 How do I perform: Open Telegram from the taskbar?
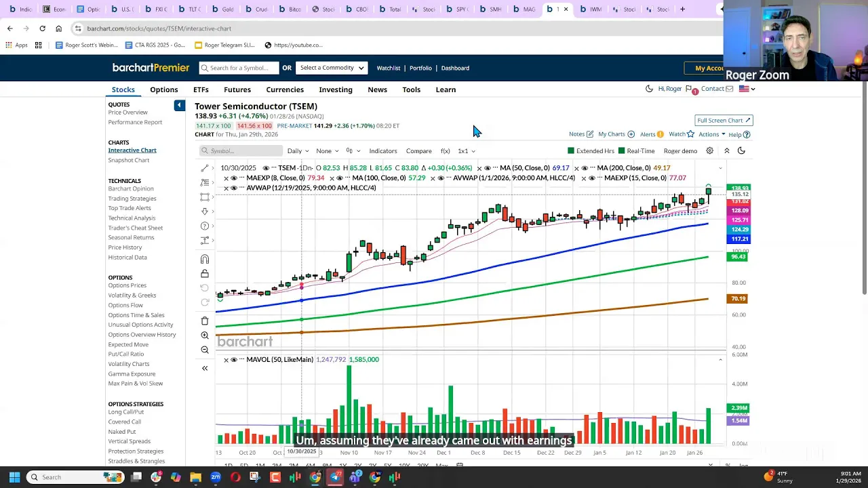click(335, 477)
